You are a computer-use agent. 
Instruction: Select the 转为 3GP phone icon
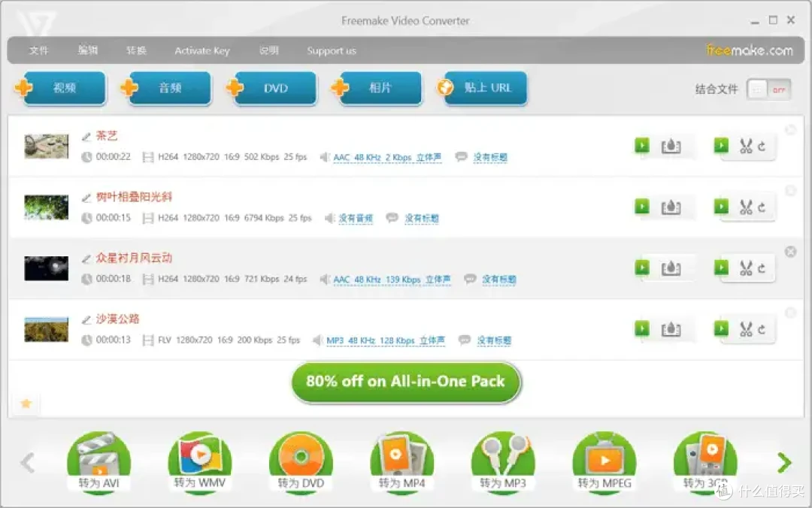[705, 462]
